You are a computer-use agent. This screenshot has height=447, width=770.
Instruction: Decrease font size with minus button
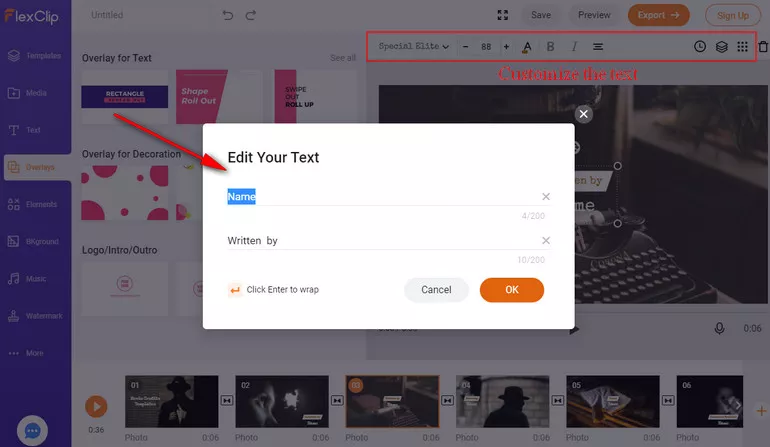466,47
